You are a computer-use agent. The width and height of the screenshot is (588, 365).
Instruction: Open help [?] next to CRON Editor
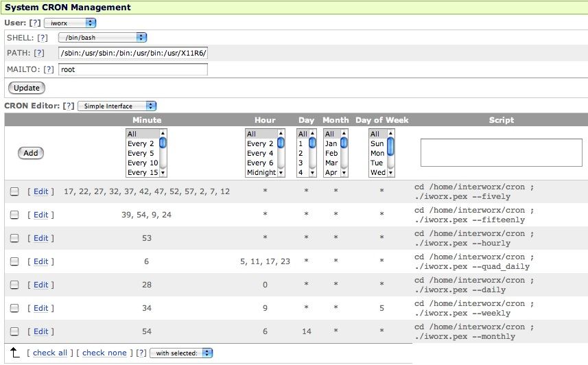(69, 106)
